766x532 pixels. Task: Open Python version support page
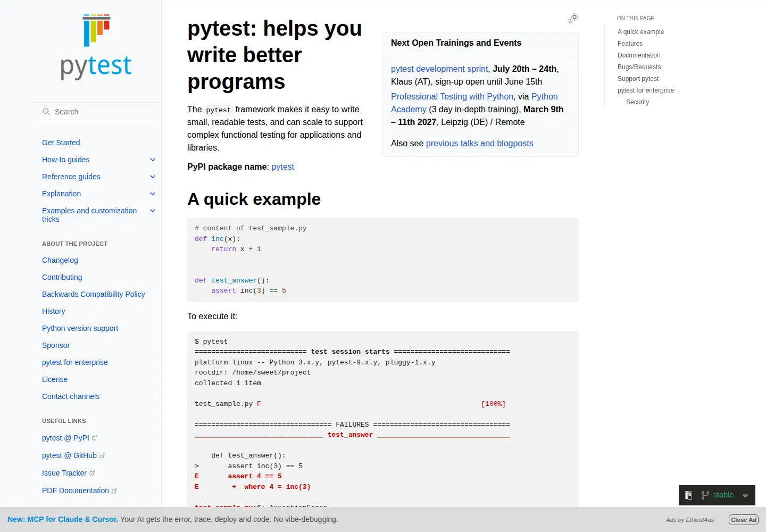(80, 328)
